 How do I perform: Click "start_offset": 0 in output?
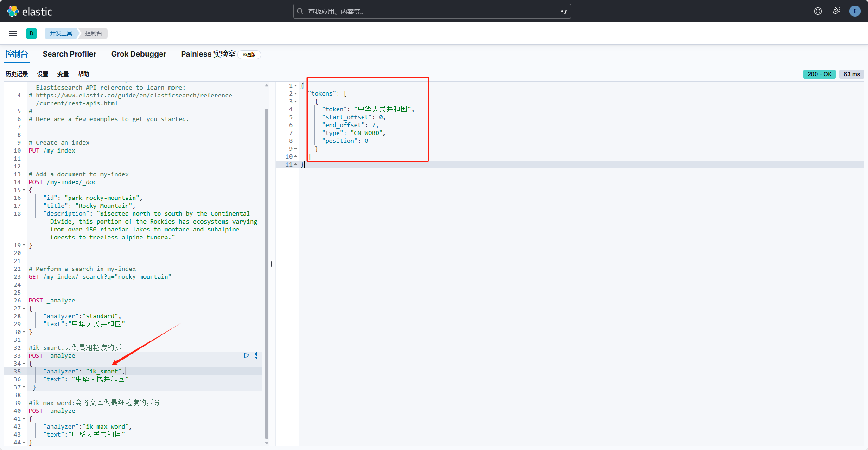point(354,117)
